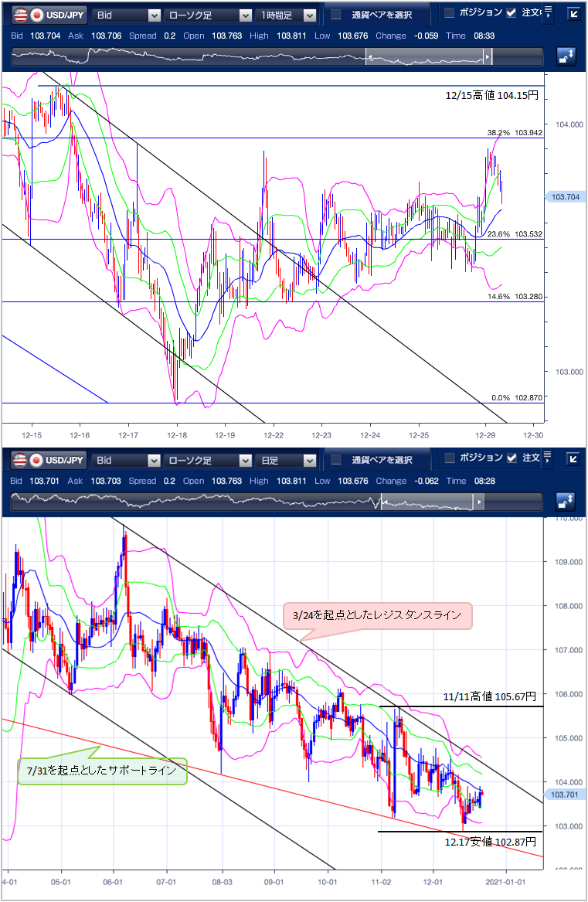588x902 pixels.
Task: Expand the ローソク足 chart type dropdown in top chart
Action: tap(208, 15)
